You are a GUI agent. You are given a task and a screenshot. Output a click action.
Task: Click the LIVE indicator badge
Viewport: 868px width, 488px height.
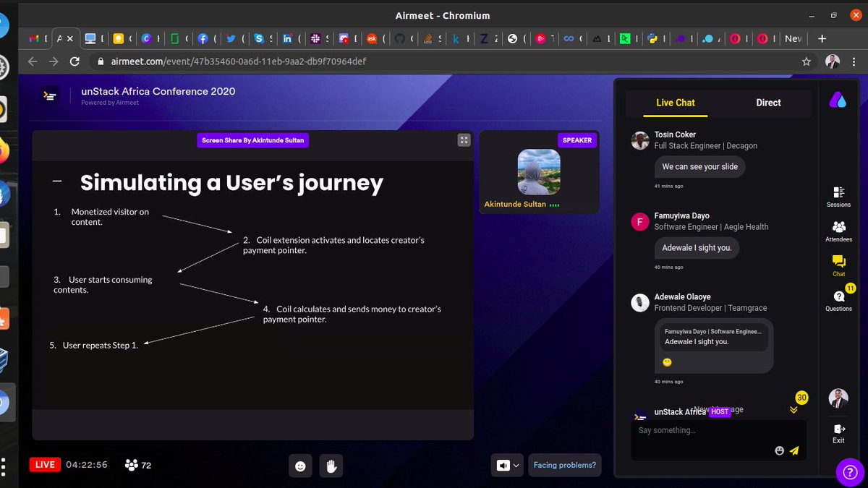point(45,465)
